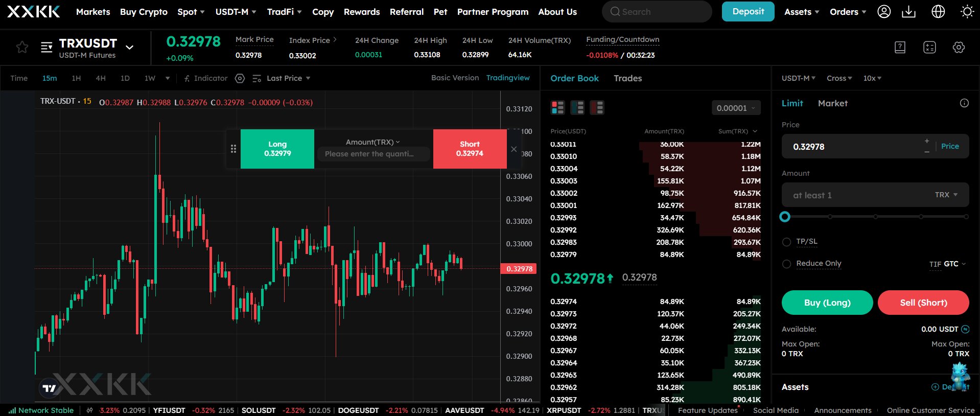The height and width of the screenshot is (416, 980).
Task: Expand the Assets menu in the header
Action: 801,12
